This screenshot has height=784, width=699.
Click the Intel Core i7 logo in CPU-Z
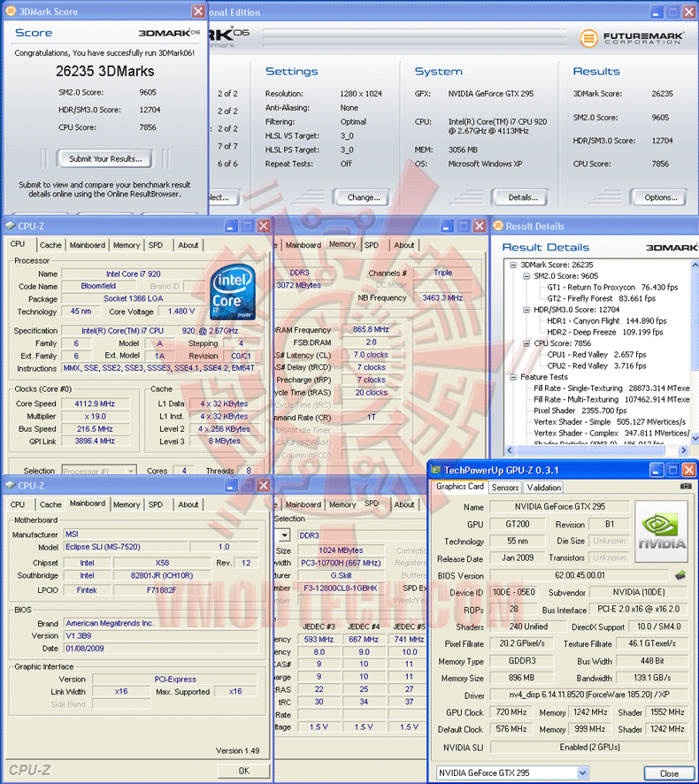click(233, 293)
